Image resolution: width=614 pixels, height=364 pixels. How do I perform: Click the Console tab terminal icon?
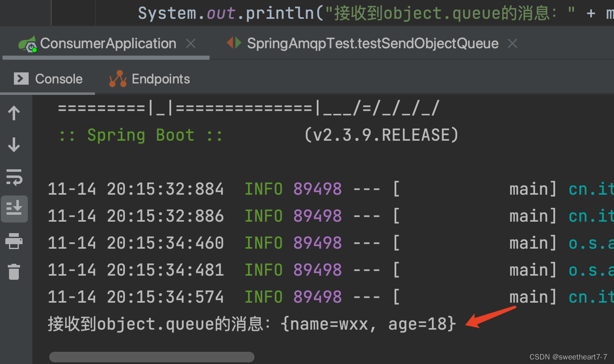click(21, 79)
